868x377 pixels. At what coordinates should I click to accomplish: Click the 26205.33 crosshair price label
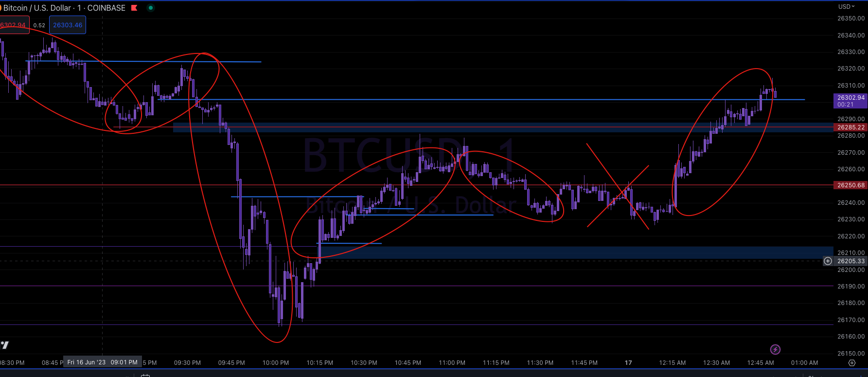click(x=850, y=261)
